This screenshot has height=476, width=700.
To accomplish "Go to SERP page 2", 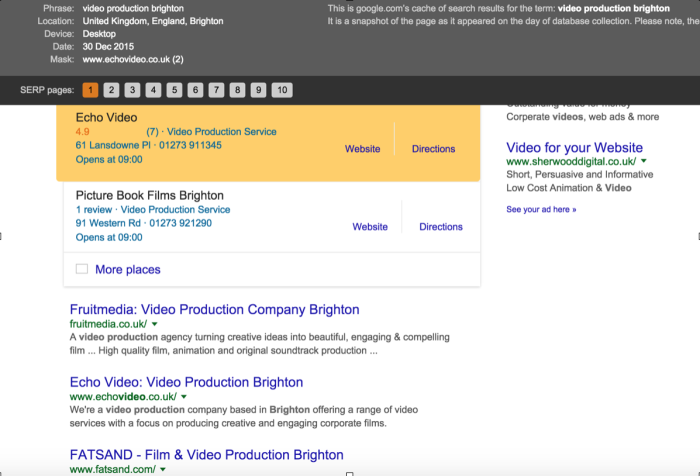I will click(111, 90).
